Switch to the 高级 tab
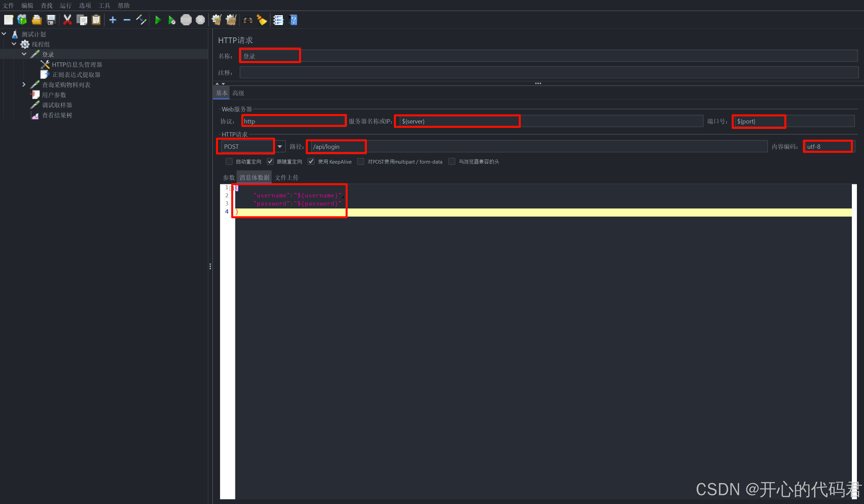Screen dimensions: 864x504 (x=238, y=93)
